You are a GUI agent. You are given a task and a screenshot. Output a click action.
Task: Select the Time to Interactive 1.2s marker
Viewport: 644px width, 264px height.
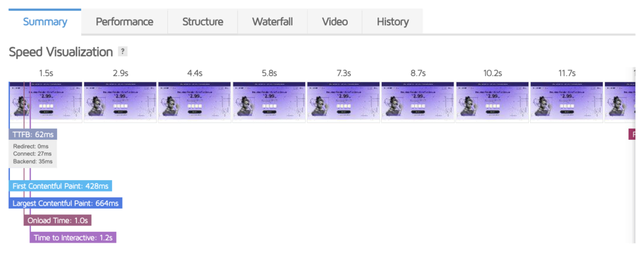pos(73,238)
